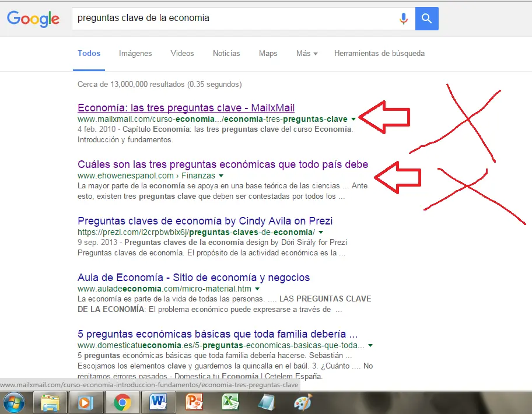Open '5 preguntas económicas básicas' result
This screenshot has height=414, width=532.
(218, 334)
